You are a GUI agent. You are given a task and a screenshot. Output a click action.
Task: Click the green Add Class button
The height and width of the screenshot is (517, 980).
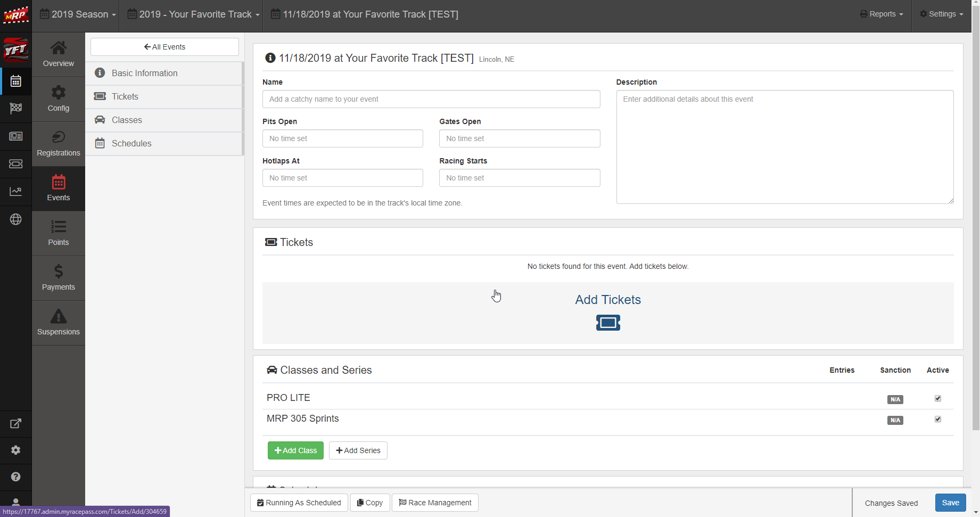(x=295, y=450)
